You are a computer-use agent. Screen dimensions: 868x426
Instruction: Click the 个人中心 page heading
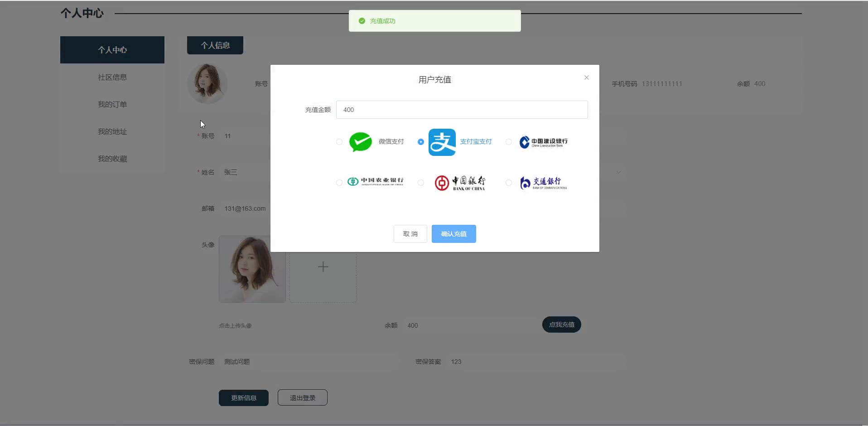(82, 13)
